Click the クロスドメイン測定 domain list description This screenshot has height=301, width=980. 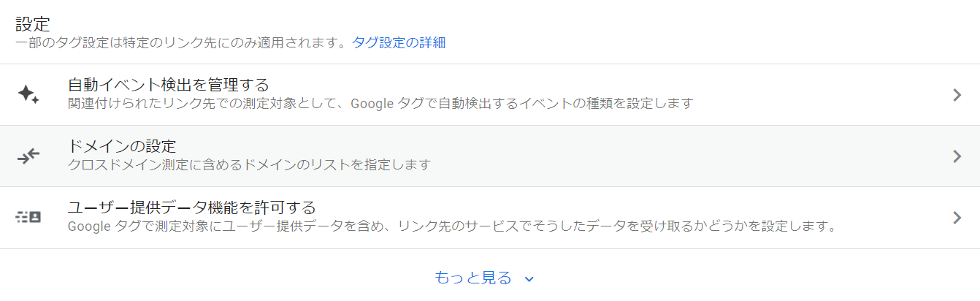249,164
